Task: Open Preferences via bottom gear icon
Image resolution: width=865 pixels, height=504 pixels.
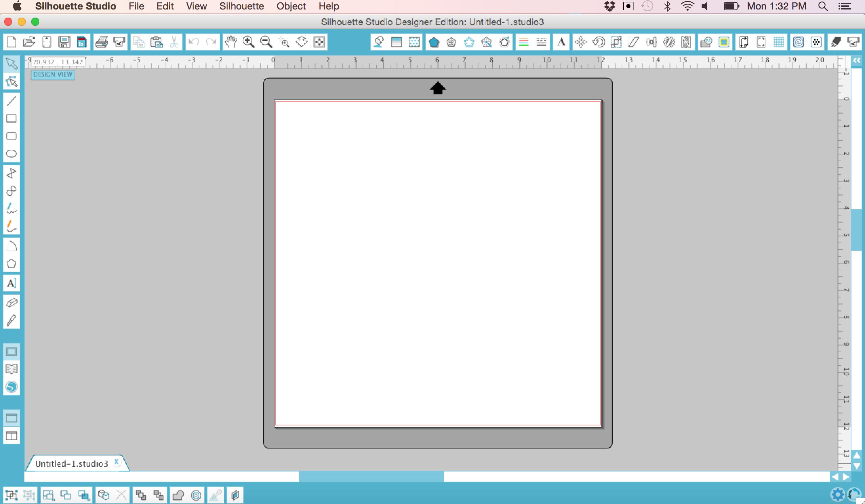Action: tap(838, 495)
